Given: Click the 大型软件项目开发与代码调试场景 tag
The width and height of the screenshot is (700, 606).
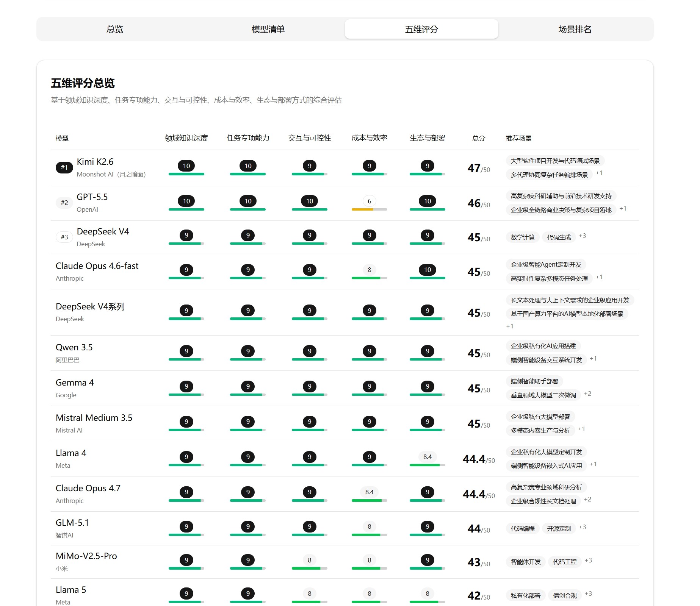Looking at the screenshot, I should point(555,161).
